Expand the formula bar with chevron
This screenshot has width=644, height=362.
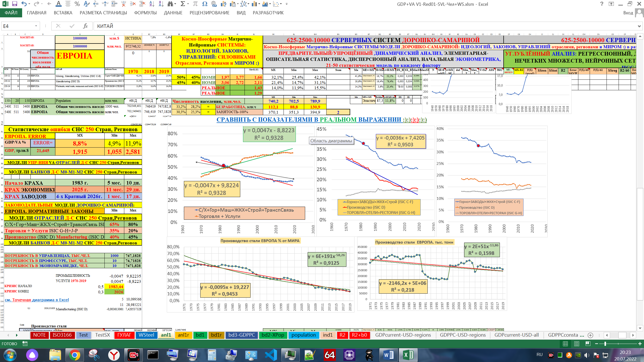[x=639, y=26]
